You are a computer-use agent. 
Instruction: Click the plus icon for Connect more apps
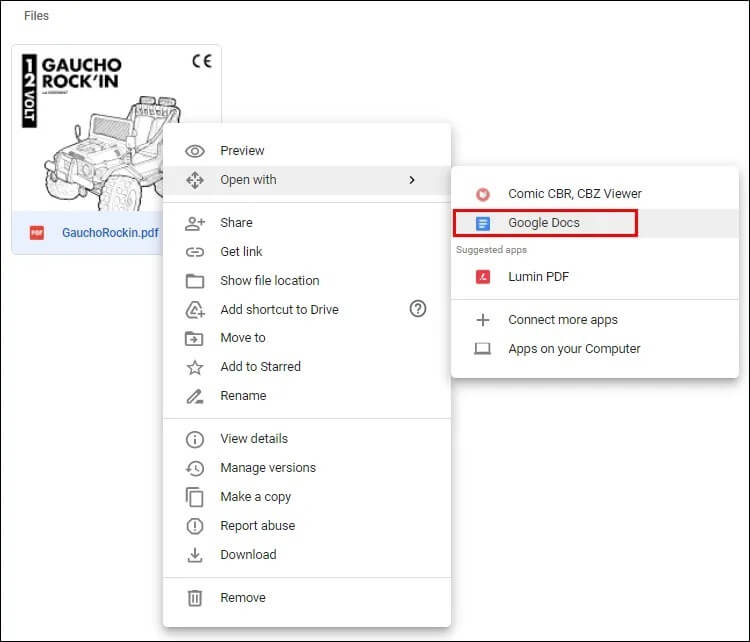coord(483,320)
